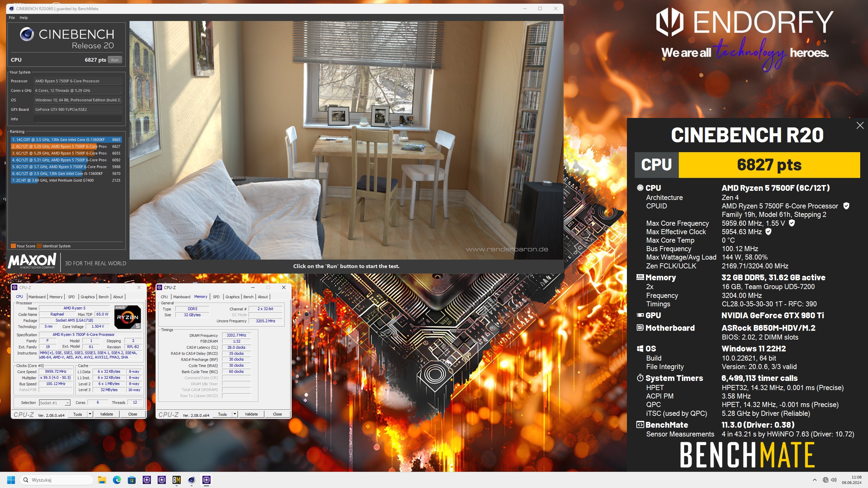Click the Motherboard section icon in BenchMate
Screen dimensions: 868x488
pos(640,328)
